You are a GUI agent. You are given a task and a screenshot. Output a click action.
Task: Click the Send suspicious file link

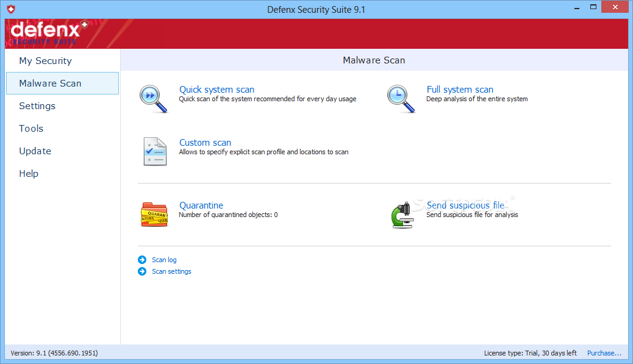(465, 205)
